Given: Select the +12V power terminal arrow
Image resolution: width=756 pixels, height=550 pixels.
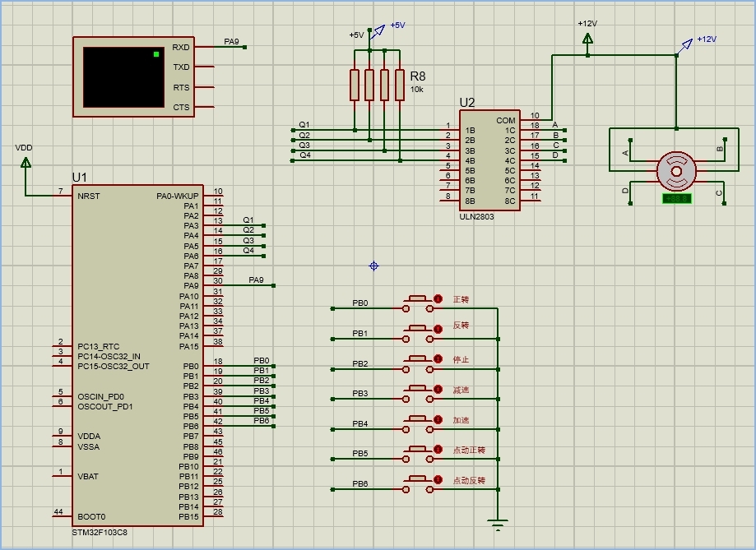Looking at the screenshot, I should [587, 38].
